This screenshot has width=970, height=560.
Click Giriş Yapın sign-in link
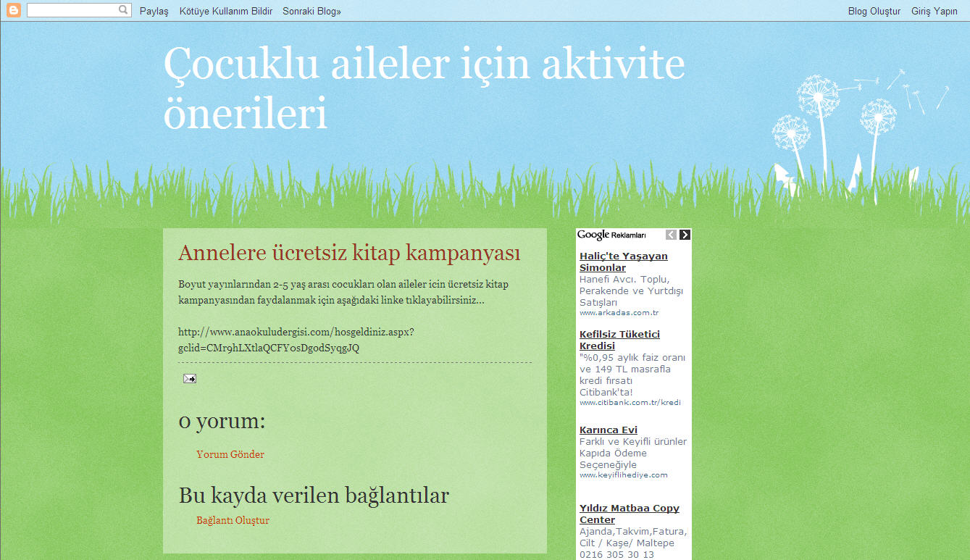click(935, 12)
